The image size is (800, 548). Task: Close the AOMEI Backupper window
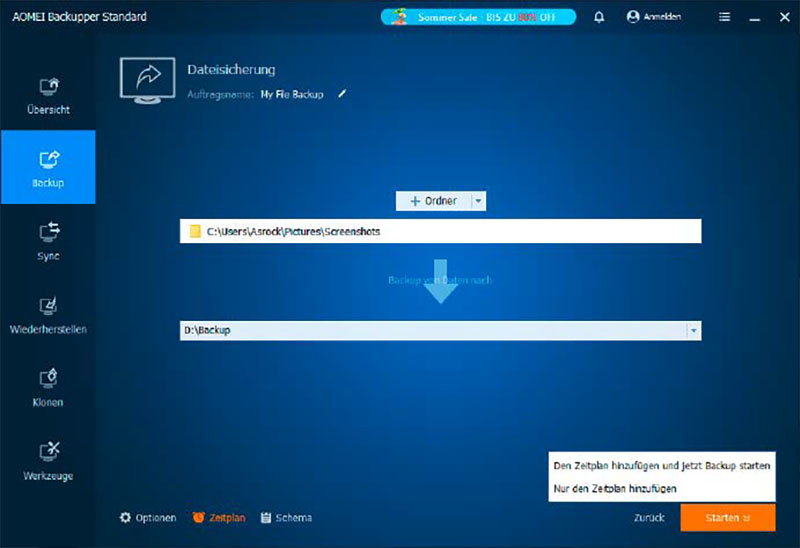pos(785,17)
